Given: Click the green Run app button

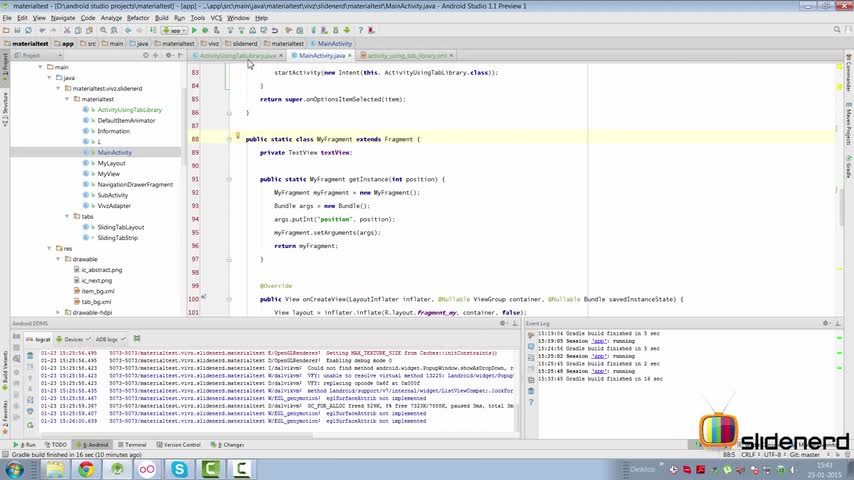Looking at the screenshot, I should pos(194,30).
